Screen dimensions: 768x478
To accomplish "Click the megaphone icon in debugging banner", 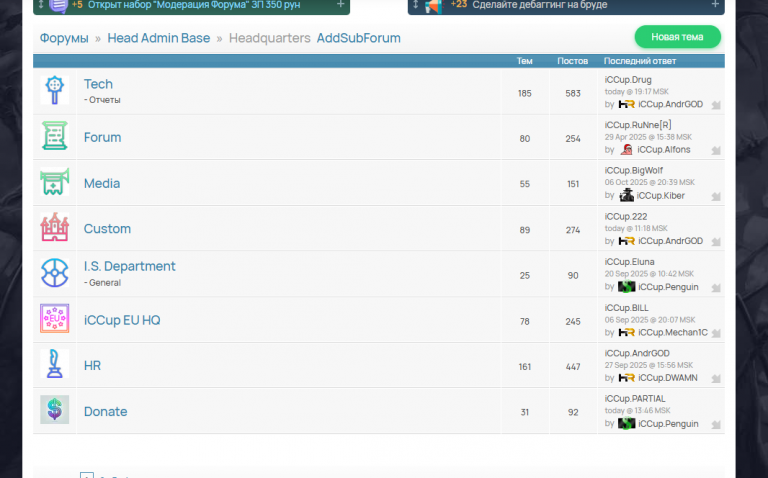I will pyautogui.click(x=433, y=6).
